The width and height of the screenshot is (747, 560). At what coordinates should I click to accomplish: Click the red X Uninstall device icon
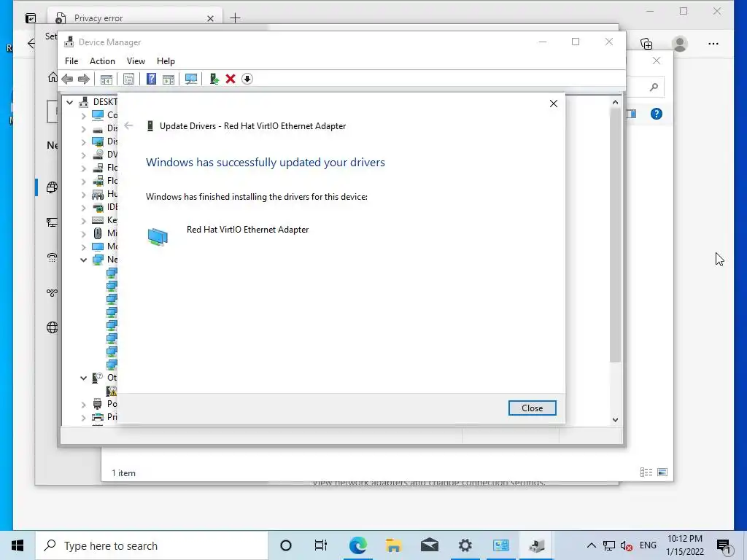pyautogui.click(x=231, y=79)
